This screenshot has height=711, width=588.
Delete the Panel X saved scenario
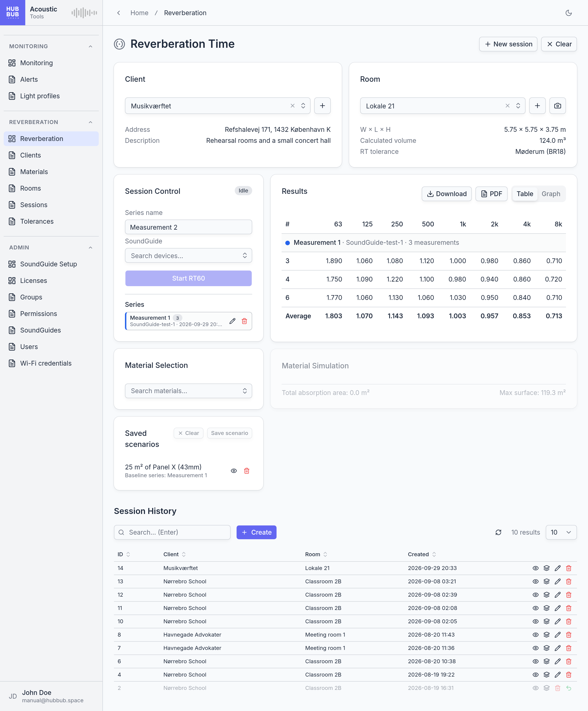[247, 471]
